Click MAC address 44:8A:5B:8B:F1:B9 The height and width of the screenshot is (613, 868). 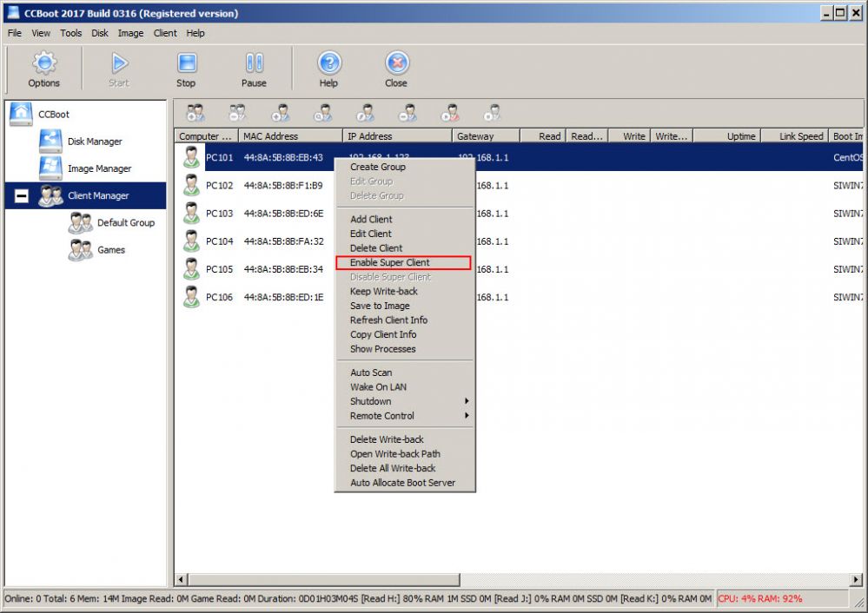(283, 185)
